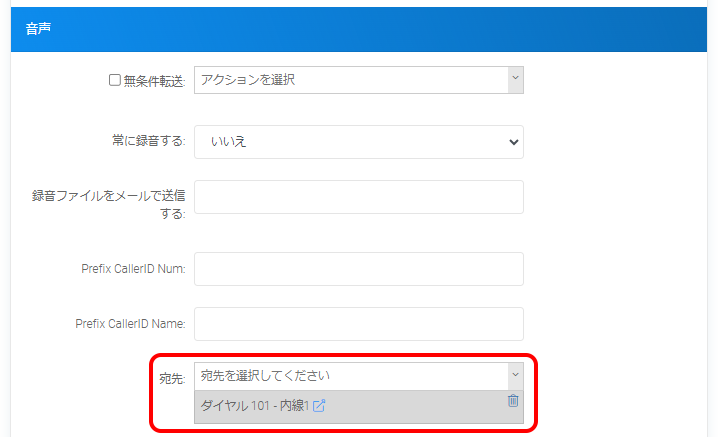Delete destination with the trash icon
The height and width of the screenshot is (437, 718).
[513, 401]
